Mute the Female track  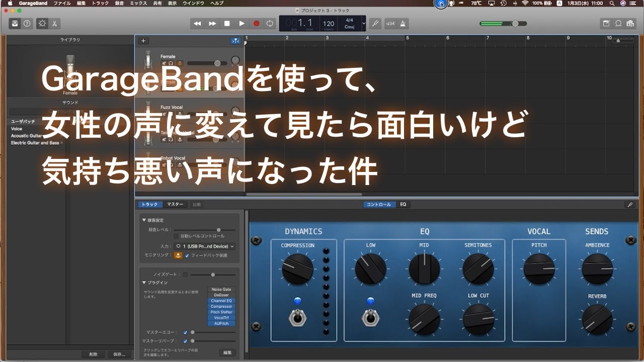(164, 63)
